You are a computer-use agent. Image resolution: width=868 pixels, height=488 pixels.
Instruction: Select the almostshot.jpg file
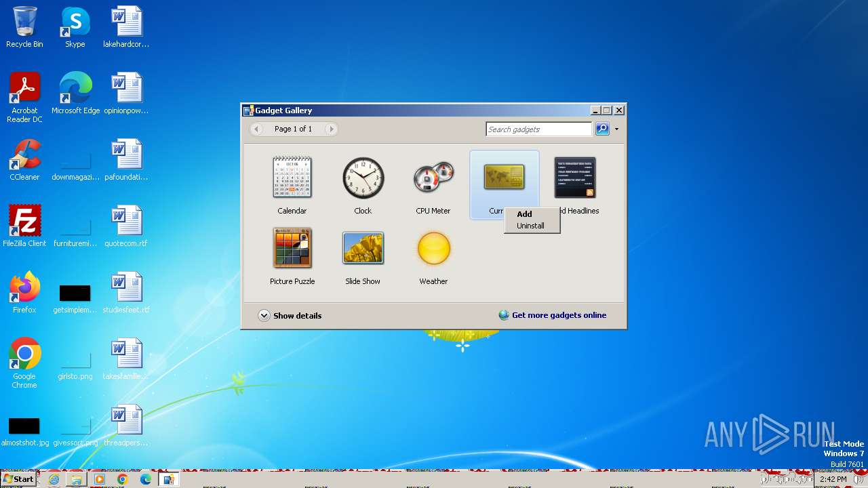point(24,431)
